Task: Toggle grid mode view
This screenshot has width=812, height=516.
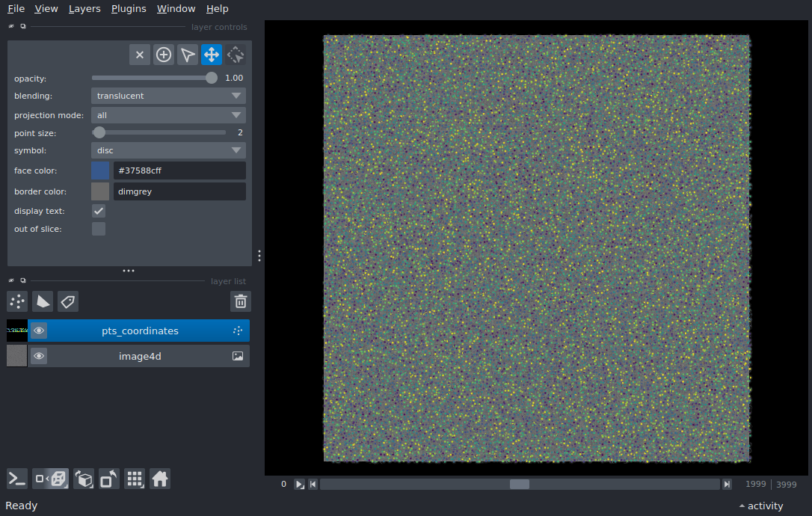Action: [135, 479]
